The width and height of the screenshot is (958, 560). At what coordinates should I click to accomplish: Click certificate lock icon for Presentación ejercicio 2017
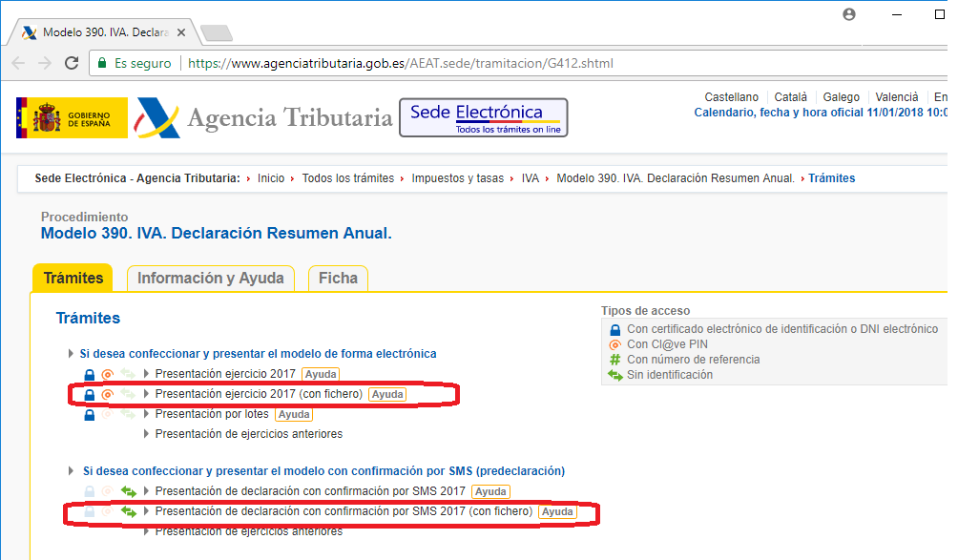click(x=89, y=374)
